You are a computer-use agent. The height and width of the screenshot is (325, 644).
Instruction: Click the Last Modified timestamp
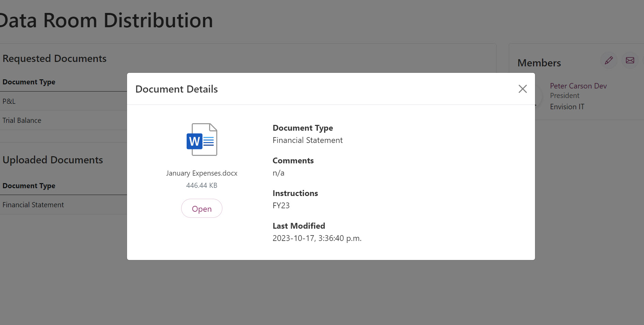pos(317,238)
